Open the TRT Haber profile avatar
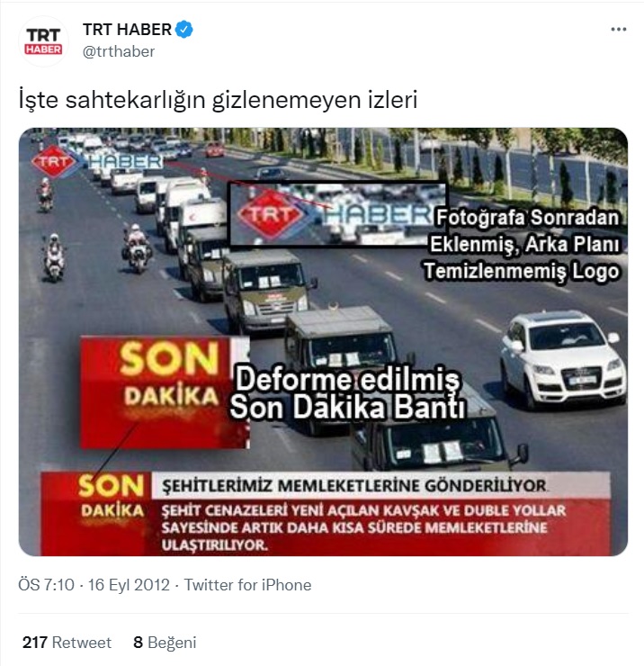The width and height of the screenshot is (644, 666). tap(43, 40)
